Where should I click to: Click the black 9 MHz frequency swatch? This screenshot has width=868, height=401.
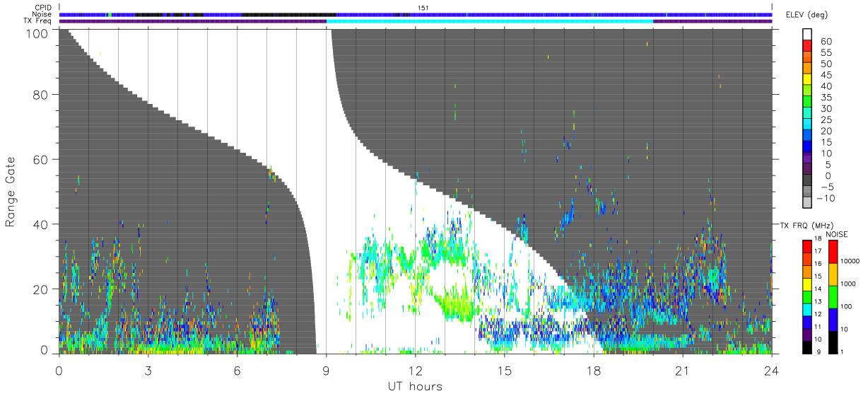[807, 347]
